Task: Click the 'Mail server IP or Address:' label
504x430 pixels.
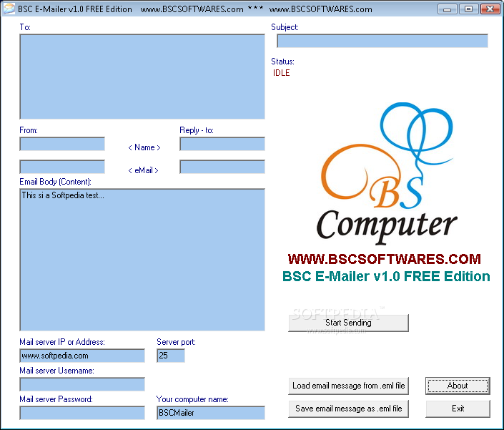Action: click(x=62, y=342)
